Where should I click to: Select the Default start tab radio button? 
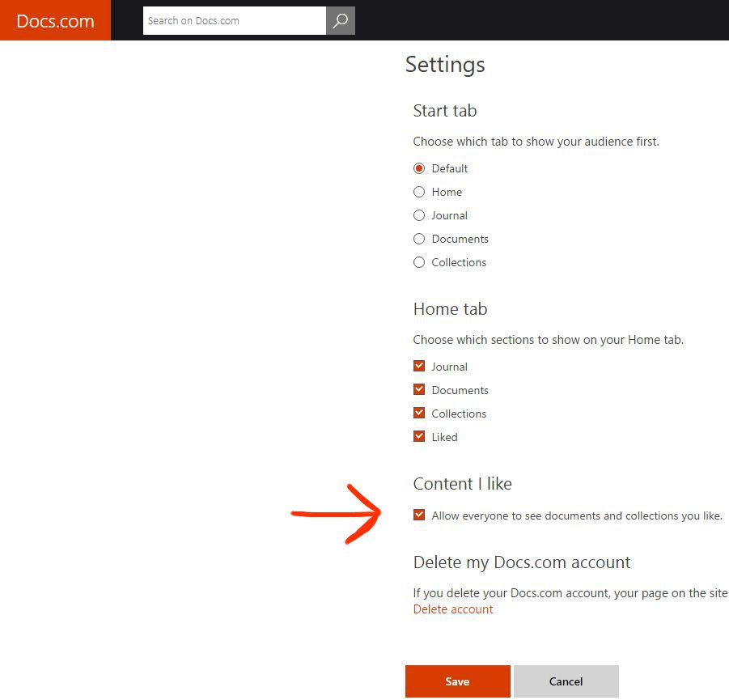point(419,168)
